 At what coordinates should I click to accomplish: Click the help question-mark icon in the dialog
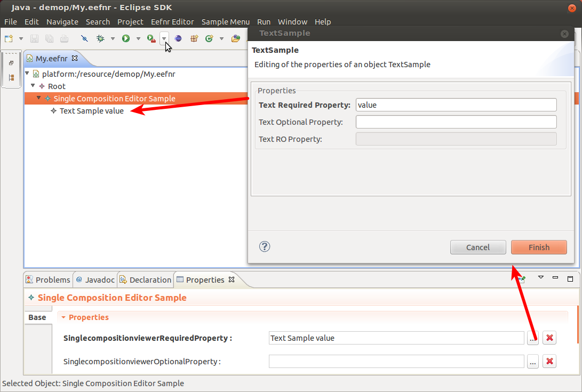pyautogui.click(x=265, y=246)
